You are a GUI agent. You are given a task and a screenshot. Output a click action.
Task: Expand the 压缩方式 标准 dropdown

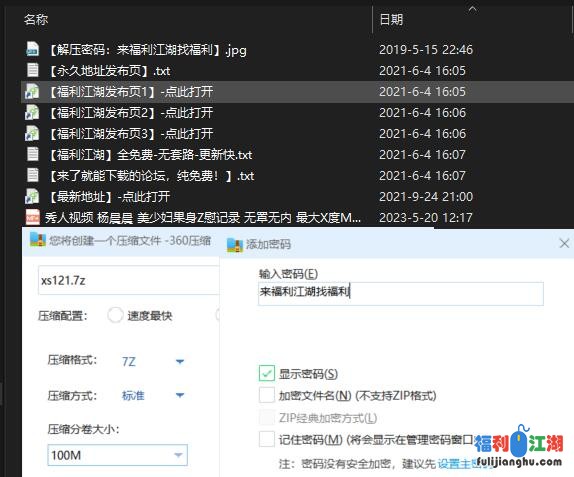152,395
